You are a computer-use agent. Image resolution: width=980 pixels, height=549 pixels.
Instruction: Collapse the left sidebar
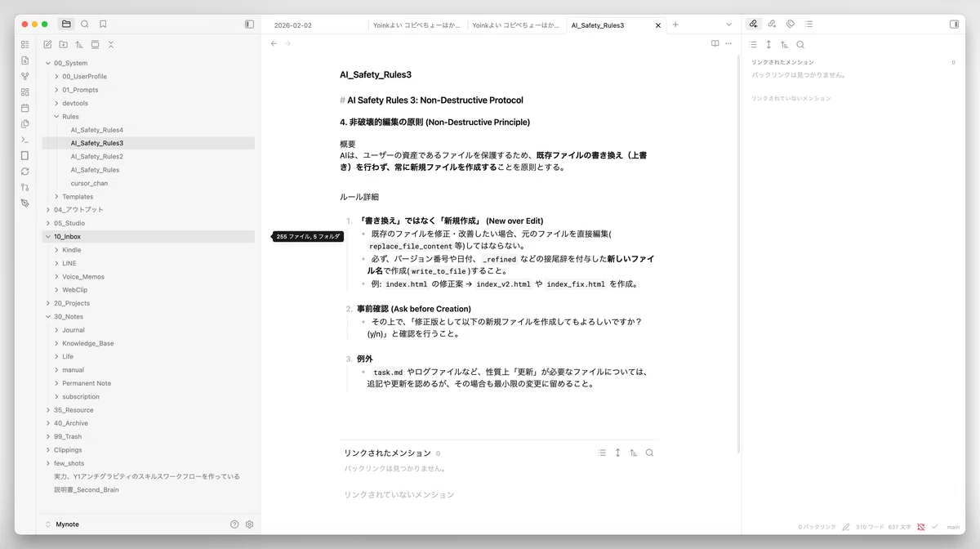(249, 25)
